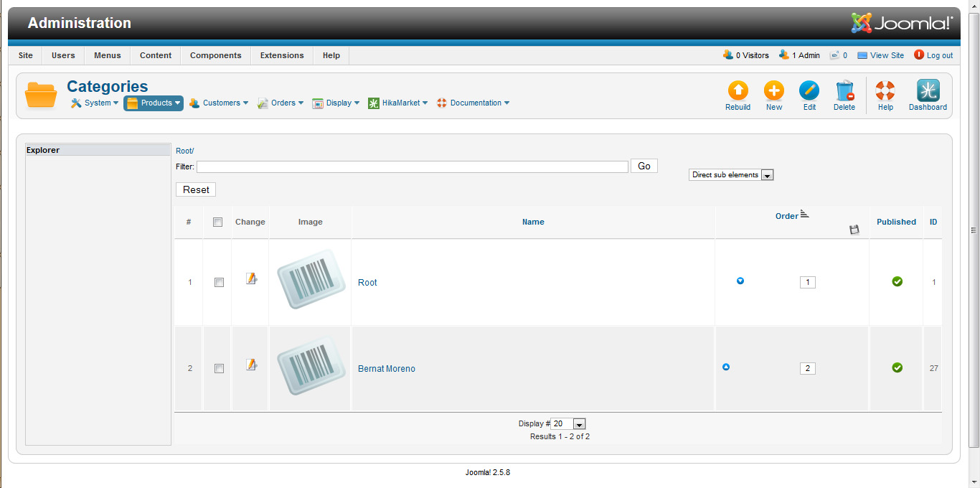Open the Bernat Moreno category link
This screenshot has height=488, width=980.
tap(387, 369)
